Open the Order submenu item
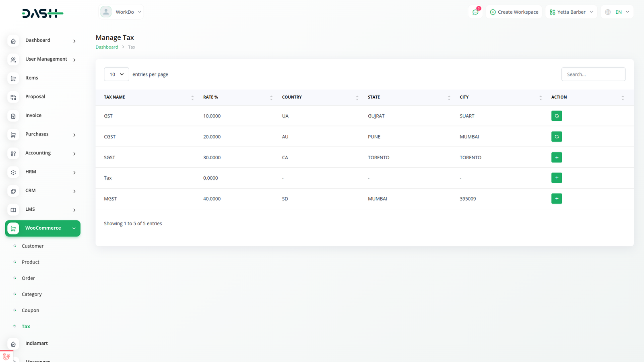 (28, 278)
